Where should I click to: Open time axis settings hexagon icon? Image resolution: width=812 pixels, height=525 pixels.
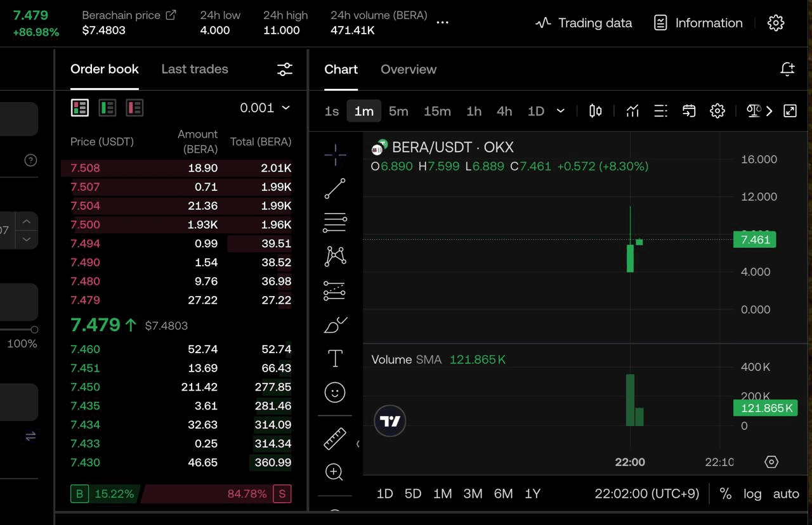point(771,462)
